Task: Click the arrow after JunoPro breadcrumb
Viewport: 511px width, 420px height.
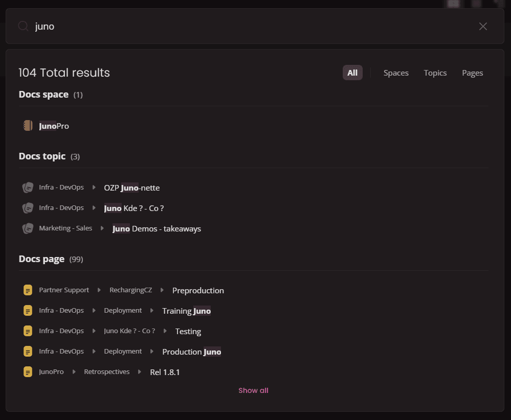Action: (x=74, y=371)
